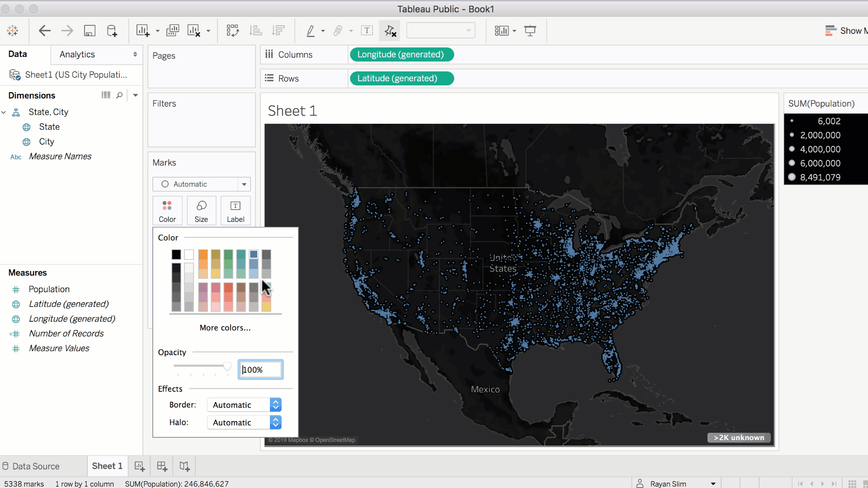Click the Duplicate sheet toolbar icon
Viewport: 868px width, 488px height.
pos(173,31)
